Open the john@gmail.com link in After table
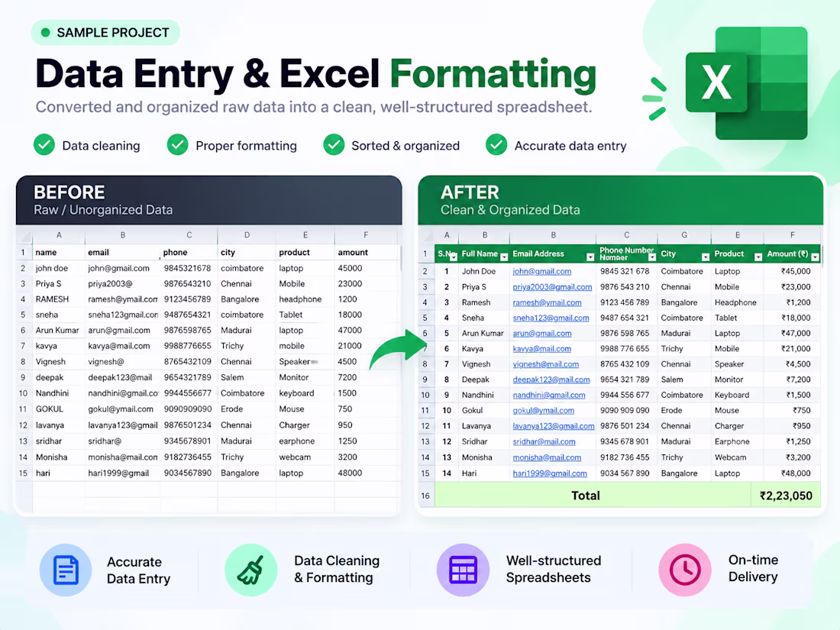The image size is (840, 630). (541, 272)
